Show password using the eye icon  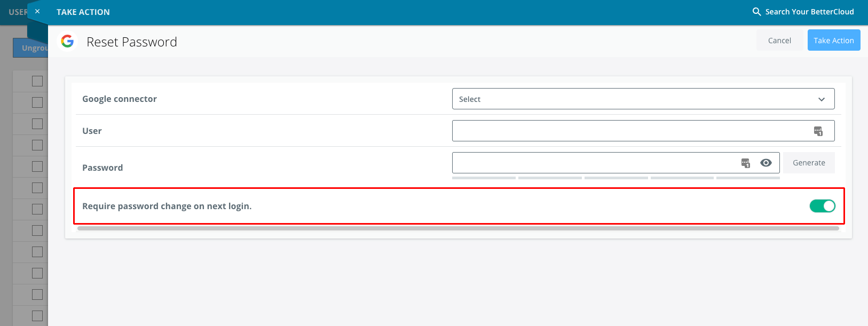[766, 163]
